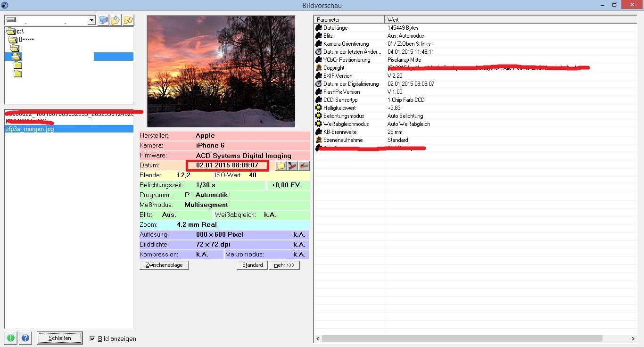Select zfp3a_morgen.jpg in file list
Viewport: 644px width, 347px height.
(x=29, y=129)
